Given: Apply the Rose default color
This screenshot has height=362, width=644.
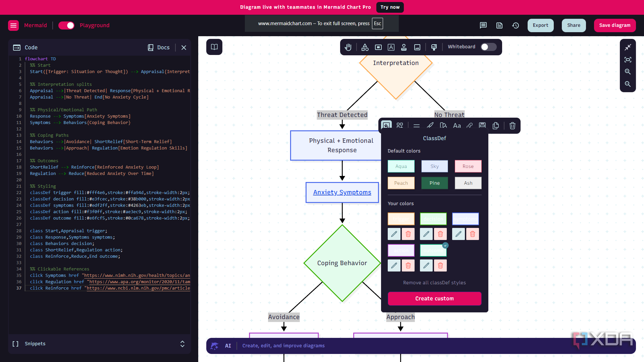Looking at the screenshot, I should point(468,166).
